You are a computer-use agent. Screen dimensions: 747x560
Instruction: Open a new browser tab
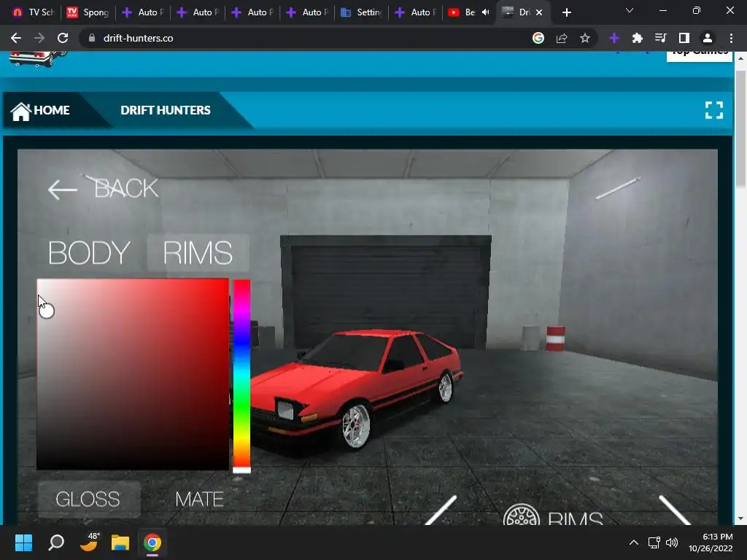coord(566,12)
